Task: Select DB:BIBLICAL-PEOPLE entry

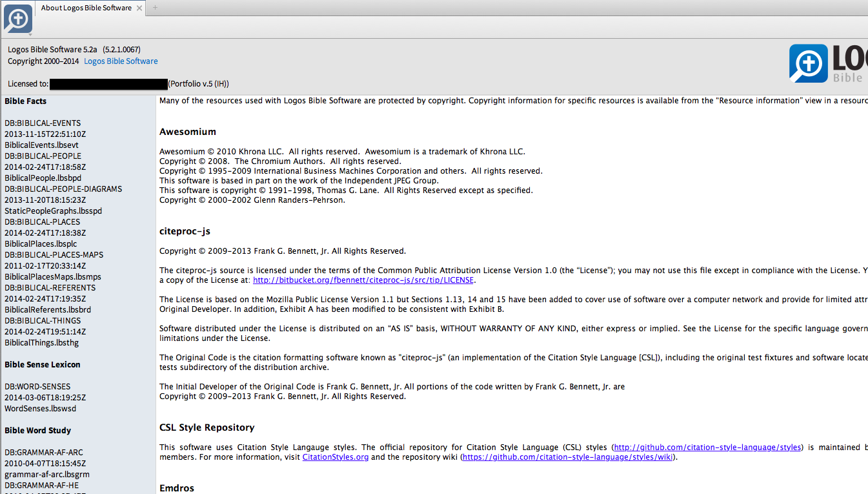Action: pyautogui.click(x=43, y=156)
